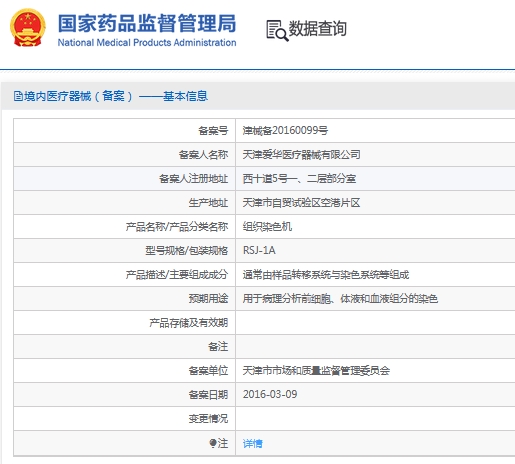515x464 pixels.
Task: Select the model value RSJ-1A
Action: 259,250
